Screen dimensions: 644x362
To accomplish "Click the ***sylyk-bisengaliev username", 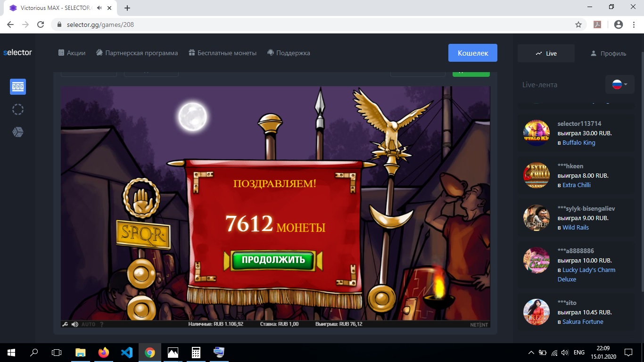I will [x=586, y=208].
